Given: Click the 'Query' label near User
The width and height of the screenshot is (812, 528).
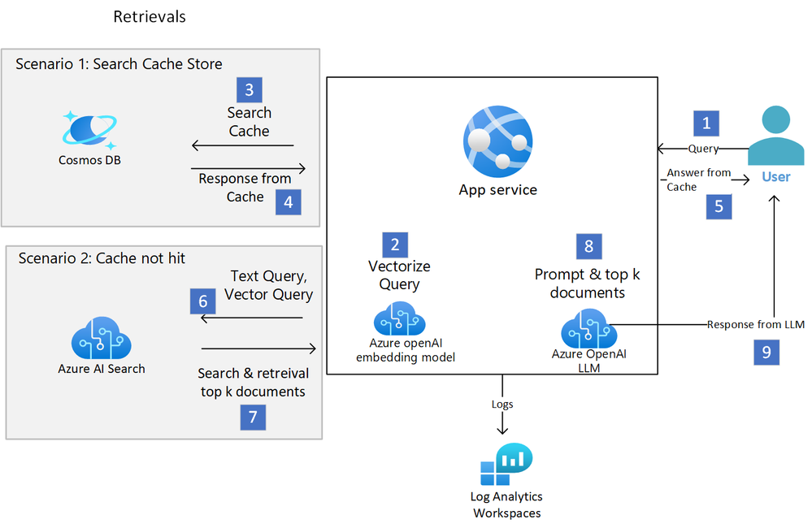Looking at the screenshot, I should coord(703,149).
